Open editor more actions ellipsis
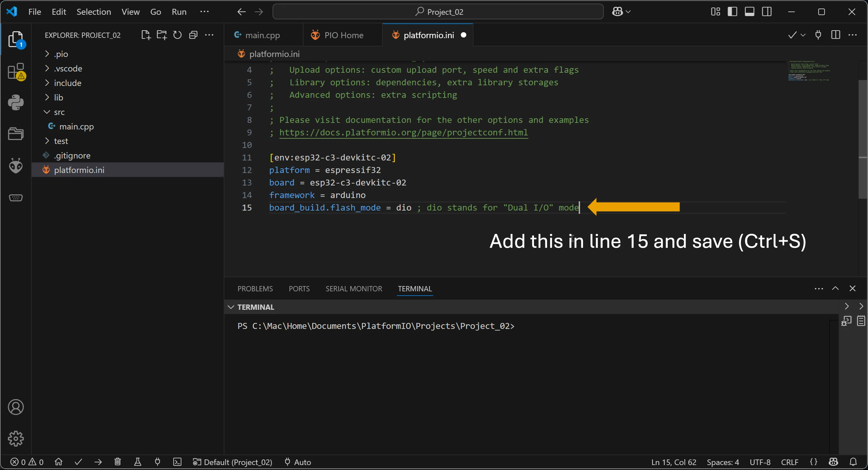 coord(853,35)
